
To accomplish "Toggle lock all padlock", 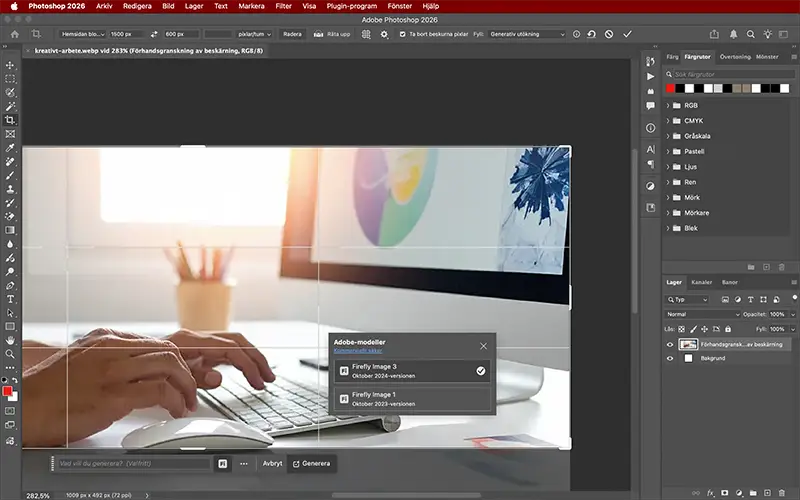I will [x=728, y=330].
